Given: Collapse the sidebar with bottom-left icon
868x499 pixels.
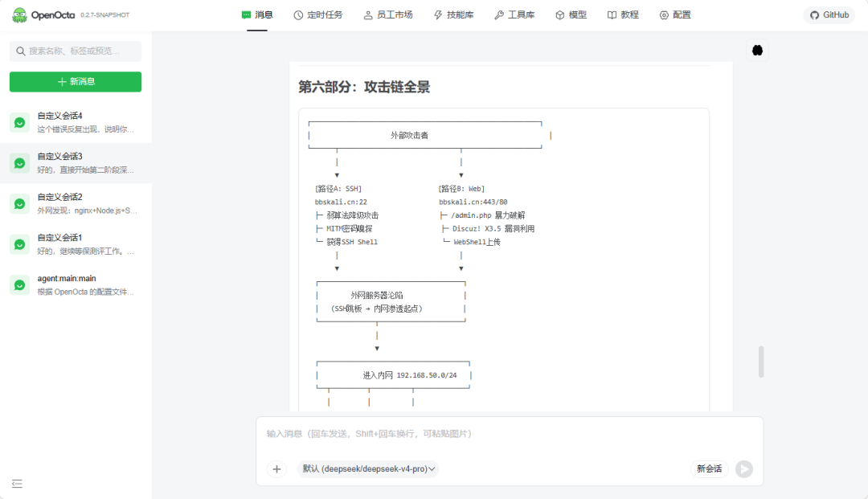Looking at the screenshot, I should [x=17, y=484].
